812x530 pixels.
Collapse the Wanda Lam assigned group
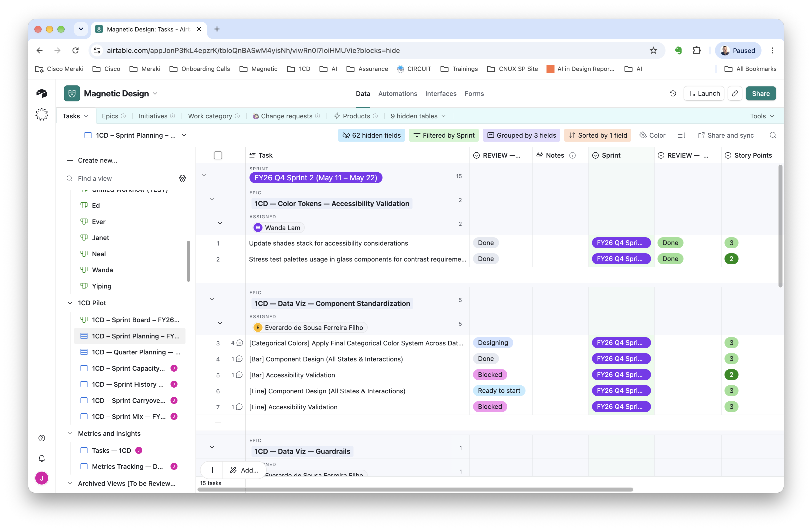coord(220,223)
